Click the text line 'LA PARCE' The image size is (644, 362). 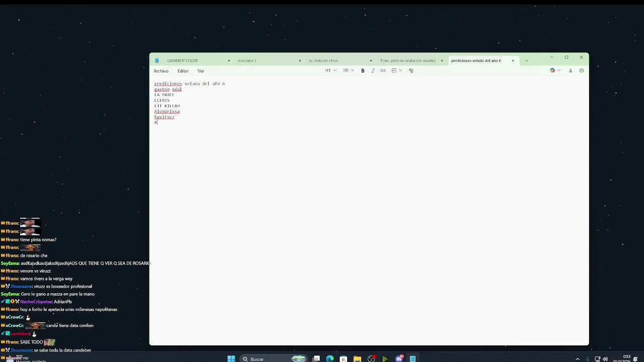click(165, 95)
